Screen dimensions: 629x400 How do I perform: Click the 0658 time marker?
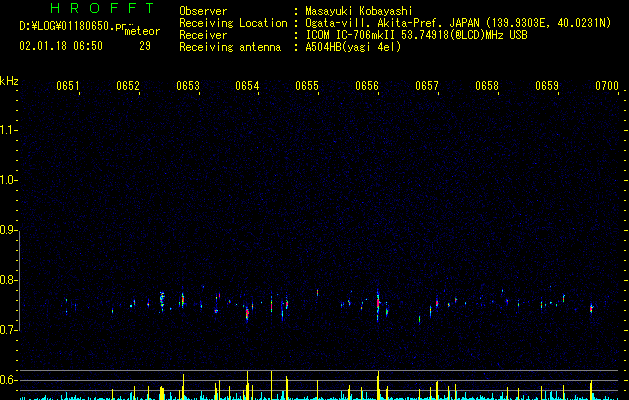pos(487,86)
